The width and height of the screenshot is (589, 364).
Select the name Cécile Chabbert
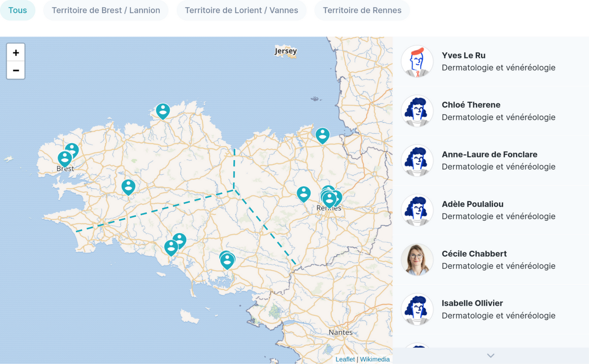(474, 254)
